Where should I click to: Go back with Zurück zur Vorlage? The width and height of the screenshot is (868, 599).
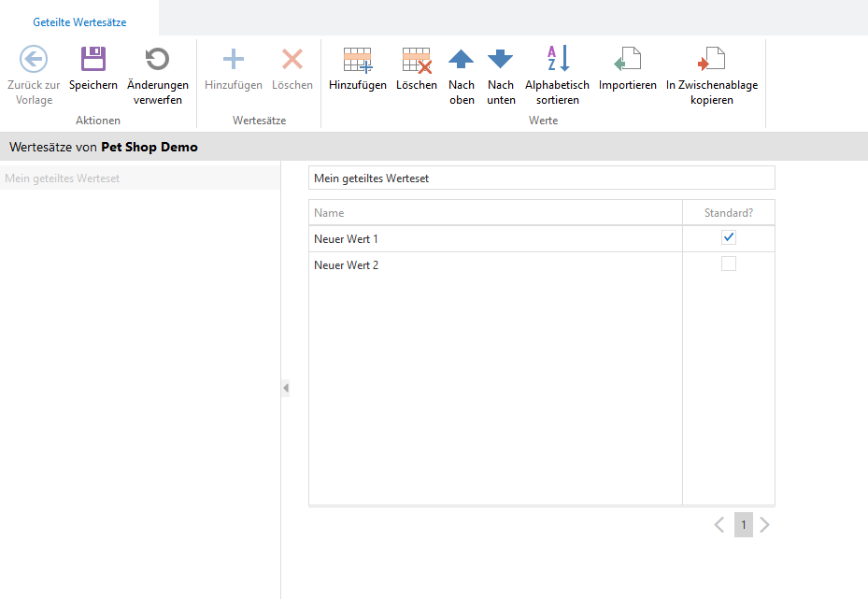34,61
